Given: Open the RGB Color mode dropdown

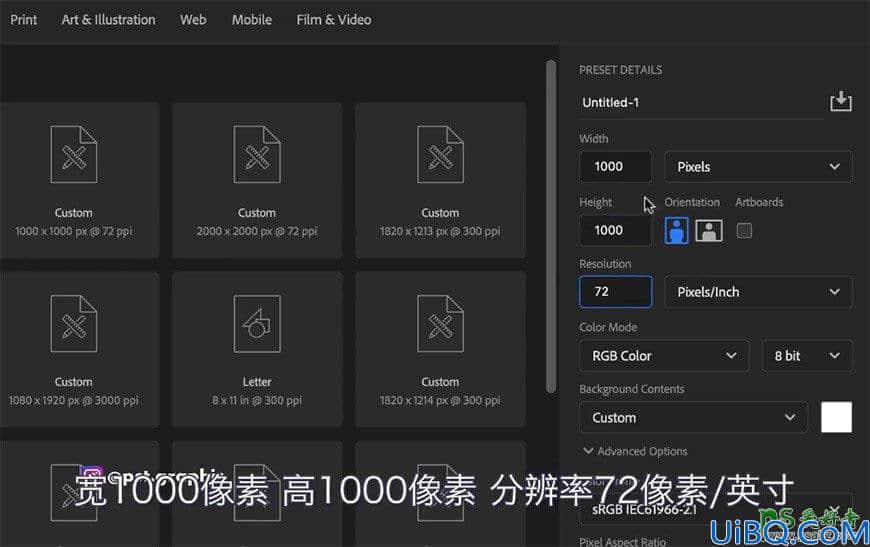Looking at the screenshot, I should pos(664,356).
